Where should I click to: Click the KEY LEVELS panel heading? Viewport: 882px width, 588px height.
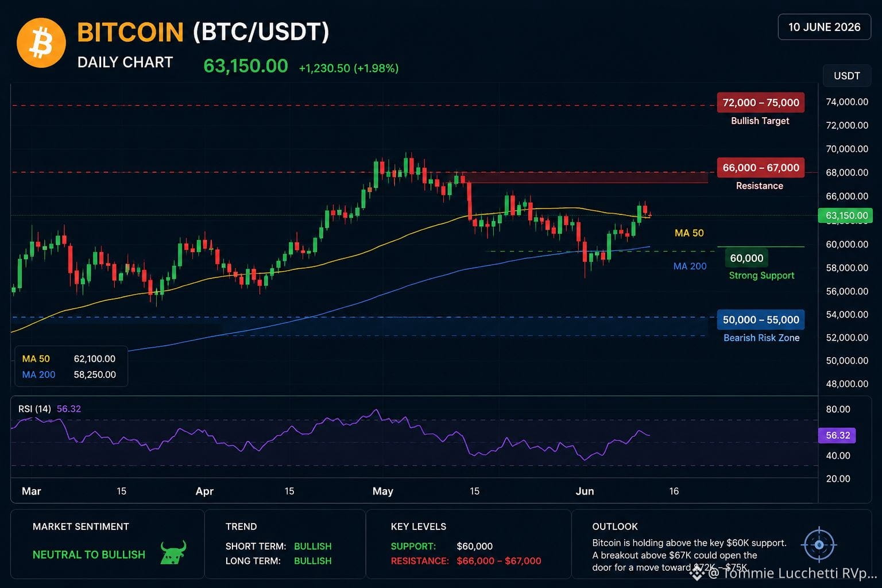419,527
